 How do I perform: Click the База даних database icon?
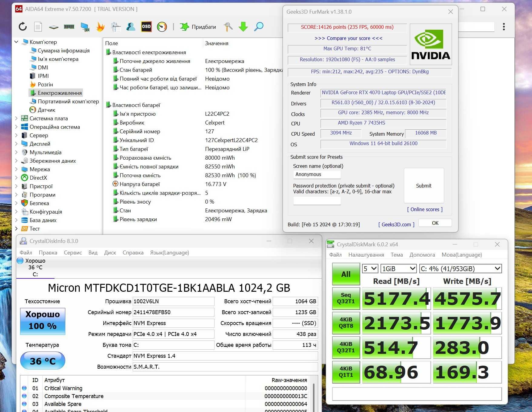tap(25, 220)
